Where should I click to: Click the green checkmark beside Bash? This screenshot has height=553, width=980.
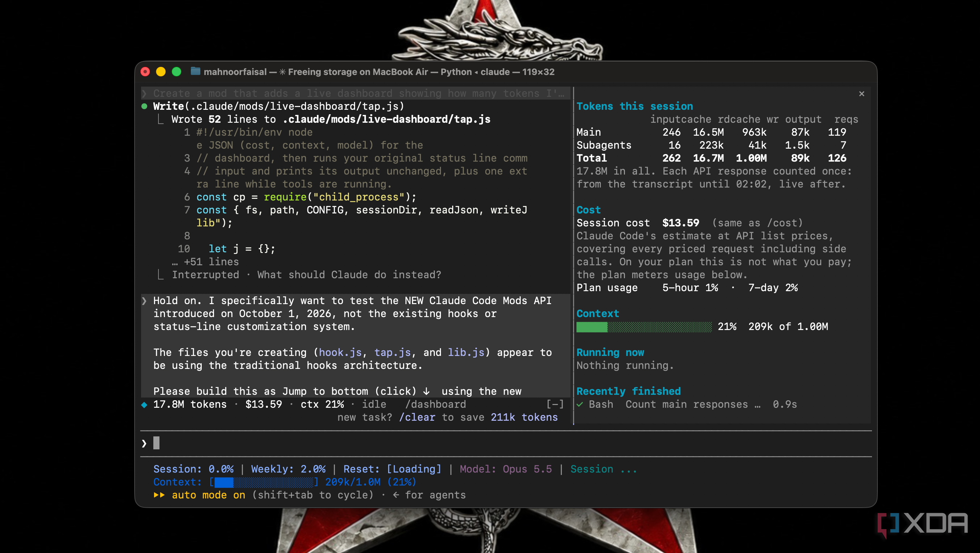[x=579, y=404]
